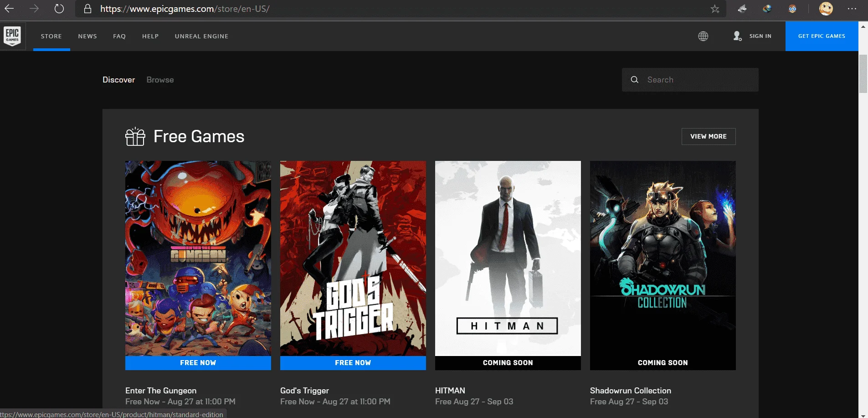
Task: Click 'Free Aug 27 - Sep 03' under Shadowrun Collection
Action: 629,402
